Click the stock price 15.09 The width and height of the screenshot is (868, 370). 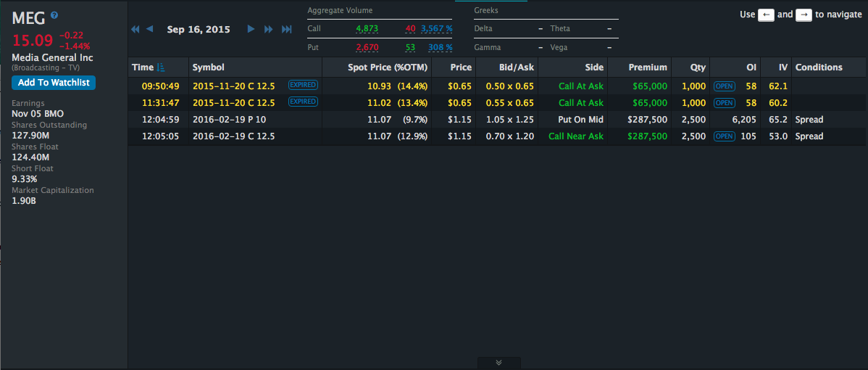(x=33, y=41)
